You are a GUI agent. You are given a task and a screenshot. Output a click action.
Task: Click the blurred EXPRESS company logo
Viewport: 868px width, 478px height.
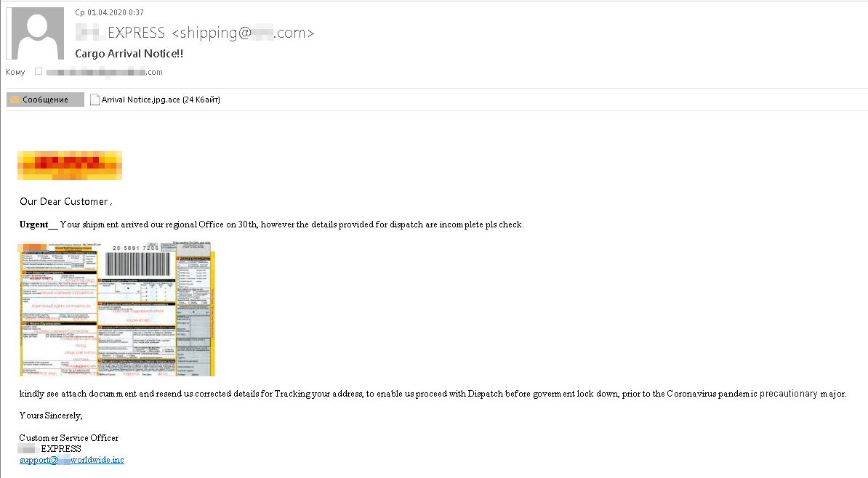tap(69, 166)
